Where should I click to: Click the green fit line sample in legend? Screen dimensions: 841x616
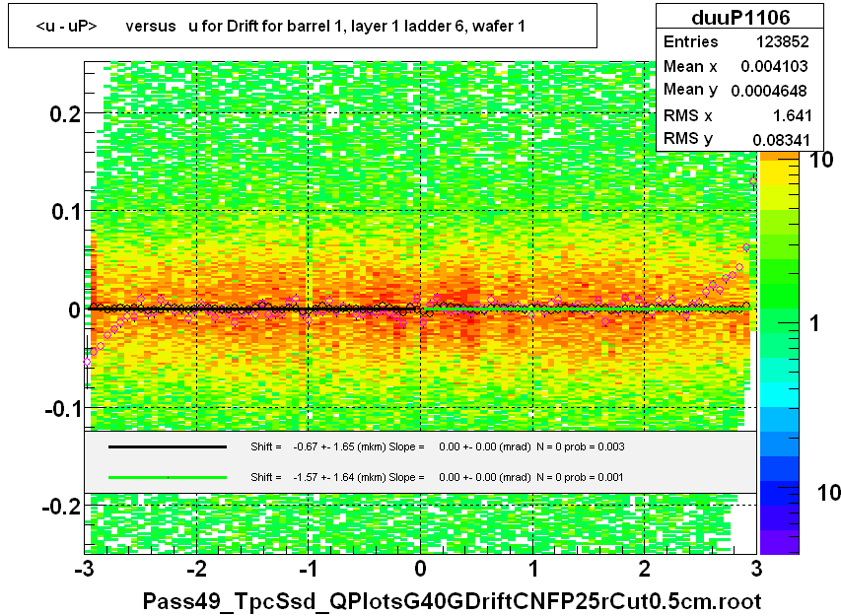click(168, 477)
